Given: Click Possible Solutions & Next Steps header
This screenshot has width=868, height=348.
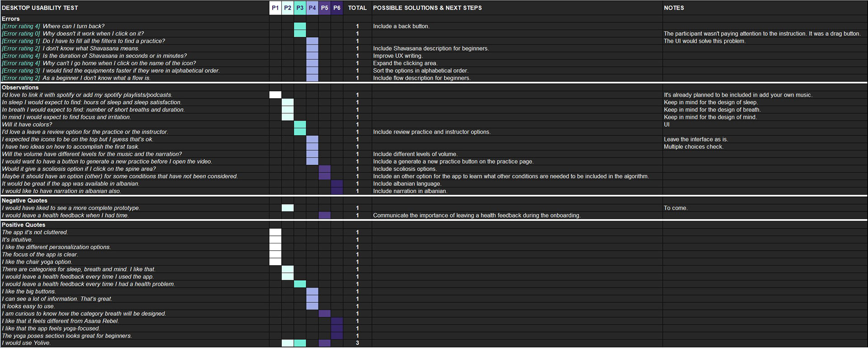Looking at the screenshot, I should coord(427,8).
